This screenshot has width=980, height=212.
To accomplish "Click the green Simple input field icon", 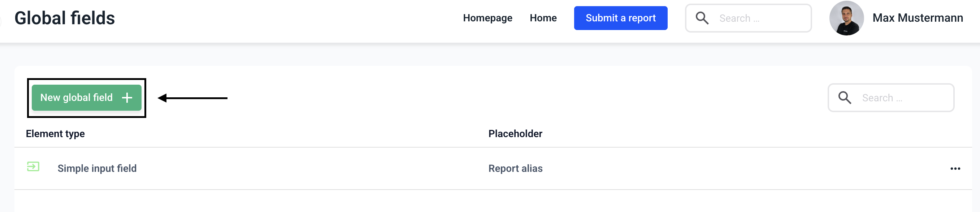I will coord(33,167).
